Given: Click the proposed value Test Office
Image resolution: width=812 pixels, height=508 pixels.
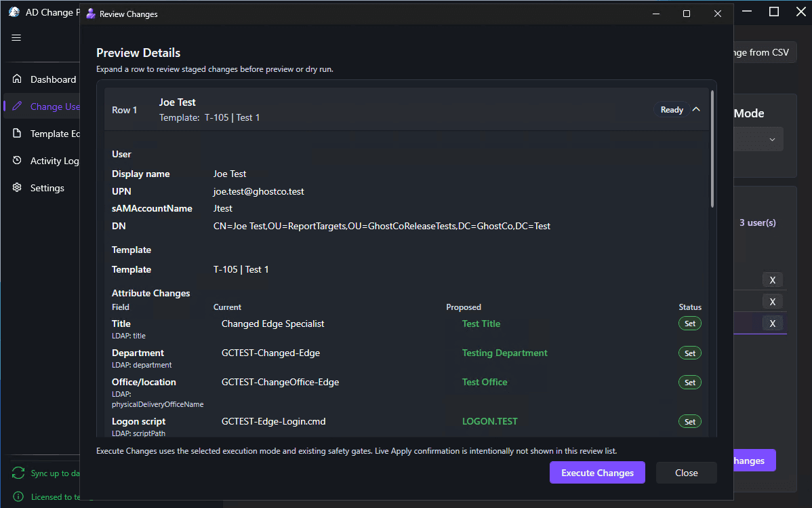Looking at the screenshot, I should (485, 382).
